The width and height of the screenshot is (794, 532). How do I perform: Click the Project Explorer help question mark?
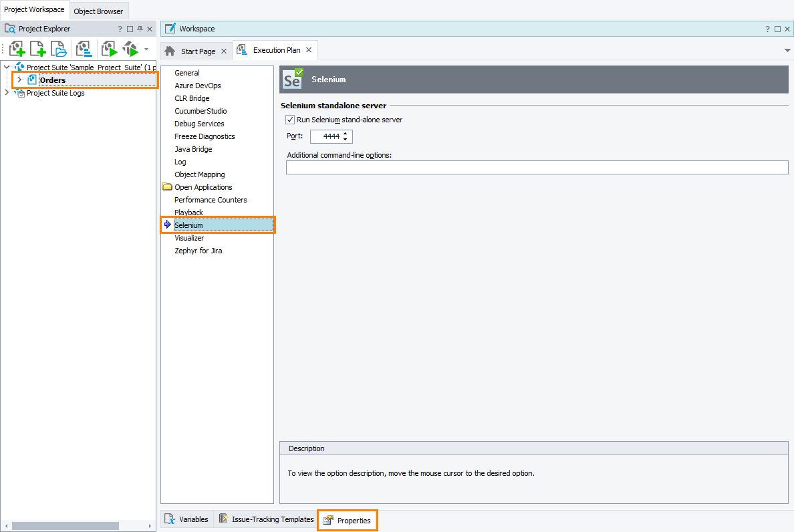[120, 29]
